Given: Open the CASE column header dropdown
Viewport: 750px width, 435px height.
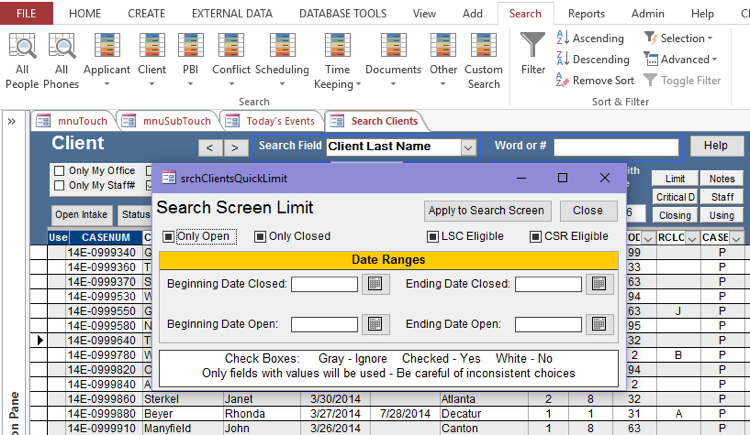Looking at the screenshot, I should click(x=737, y=238).
